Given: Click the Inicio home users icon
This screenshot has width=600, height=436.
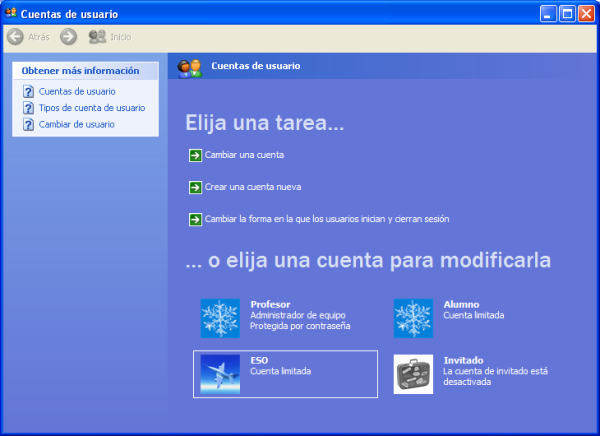Looking at the screenshot, I should (x=97, y=37).
